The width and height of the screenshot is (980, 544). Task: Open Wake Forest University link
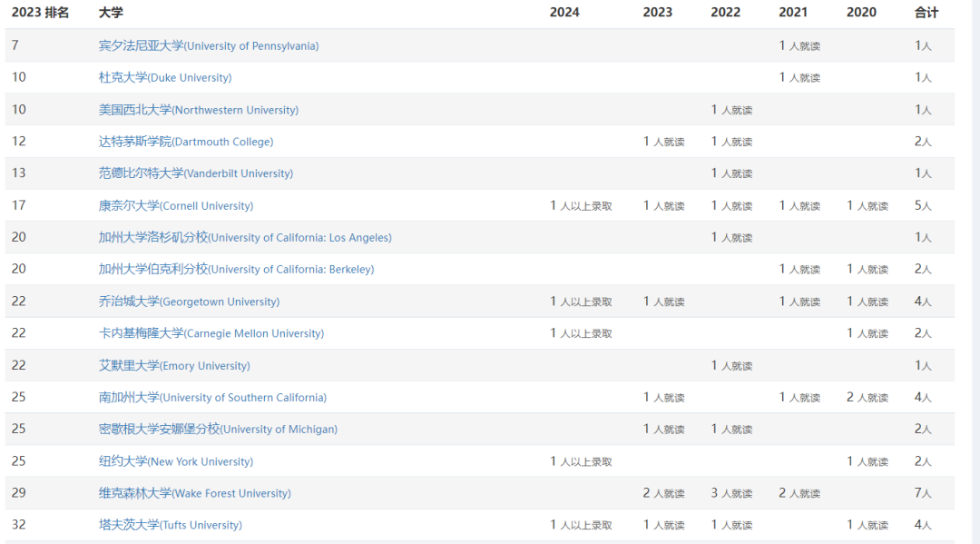click(195, 493)
